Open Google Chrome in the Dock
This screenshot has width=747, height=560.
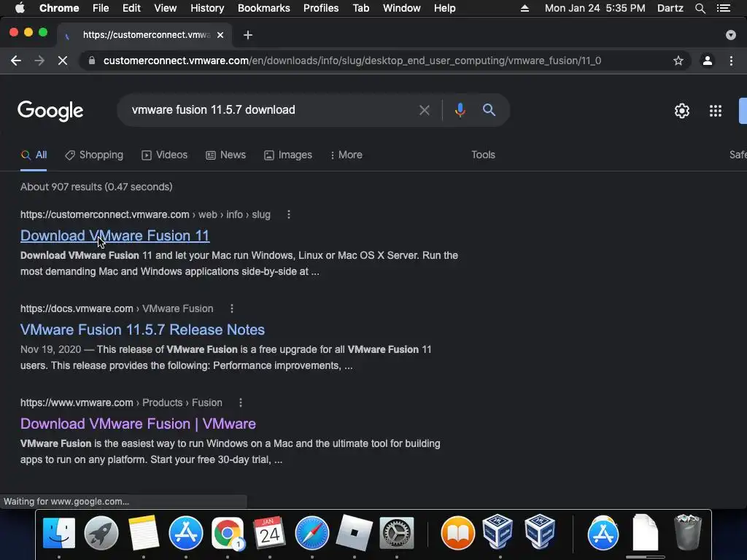(x=228, y=533)
